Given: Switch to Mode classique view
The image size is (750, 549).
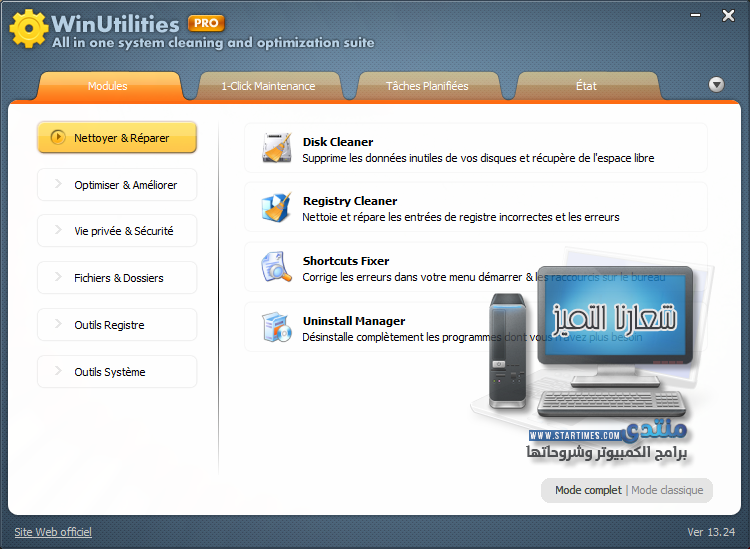Looking at the screenshot, I should (667, 490).
